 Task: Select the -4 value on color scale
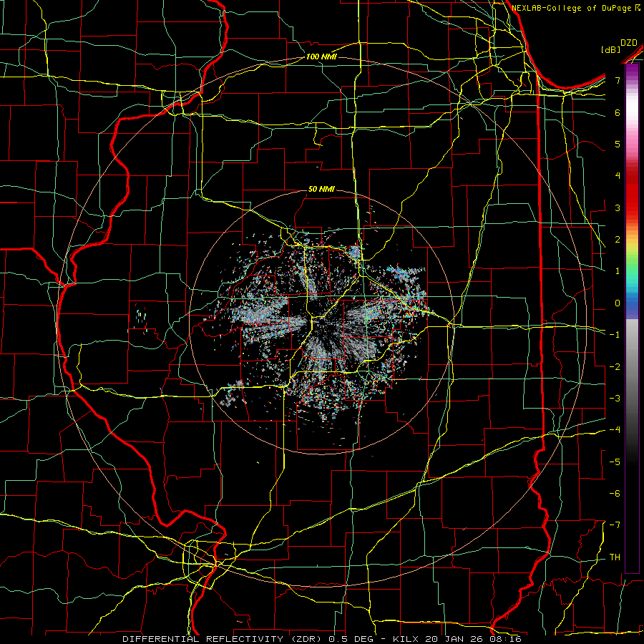pos(615,430)
